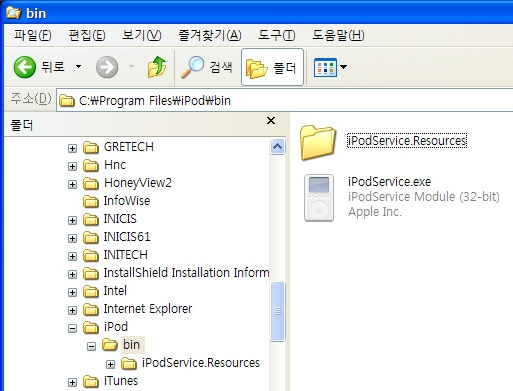This screenshot has height=391, width=513.
Task: Open Search with the magnifying glass
Action: [192, 67]
